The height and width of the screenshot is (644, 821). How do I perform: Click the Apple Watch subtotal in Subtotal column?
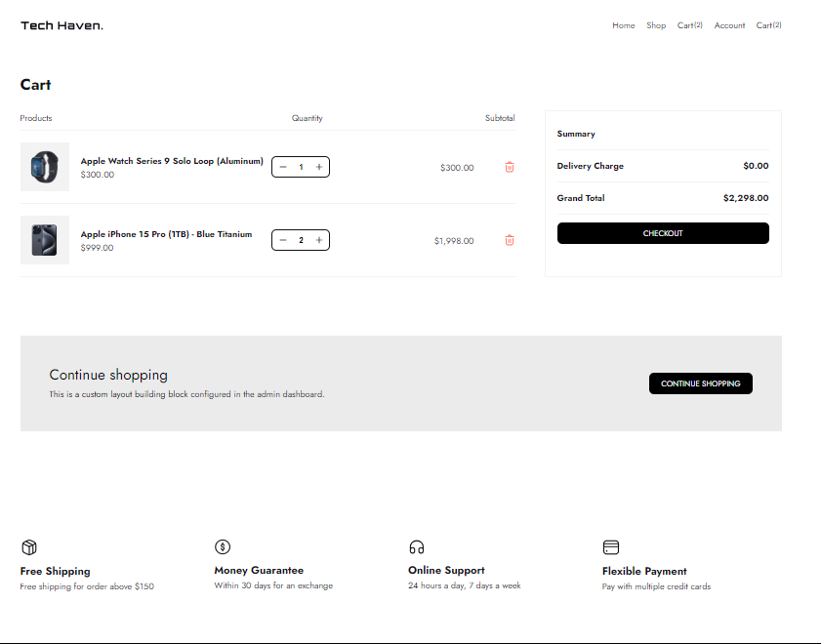tap(457, 168)
